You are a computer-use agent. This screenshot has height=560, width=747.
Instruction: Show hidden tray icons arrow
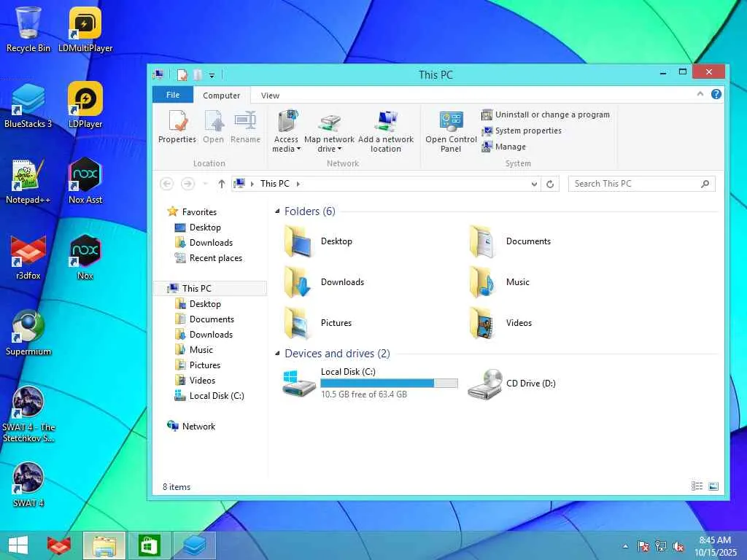(625, 546)
